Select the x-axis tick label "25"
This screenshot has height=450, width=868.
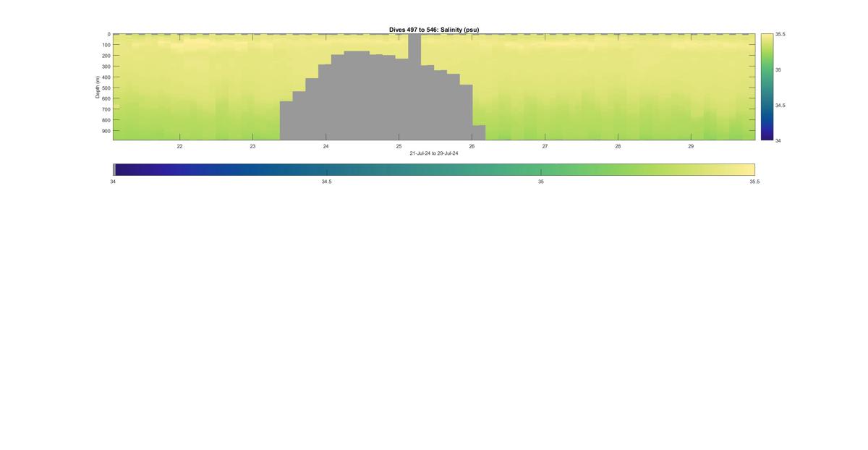tap(399, 146)
